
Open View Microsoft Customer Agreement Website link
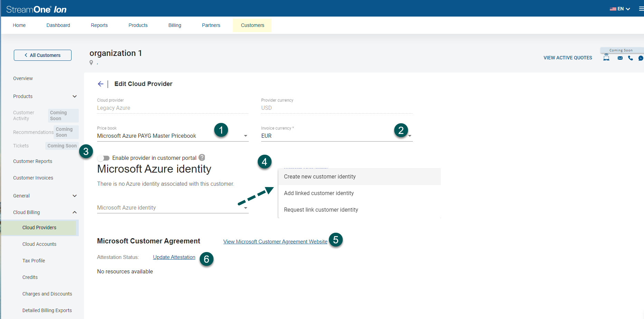pos(275,242)
